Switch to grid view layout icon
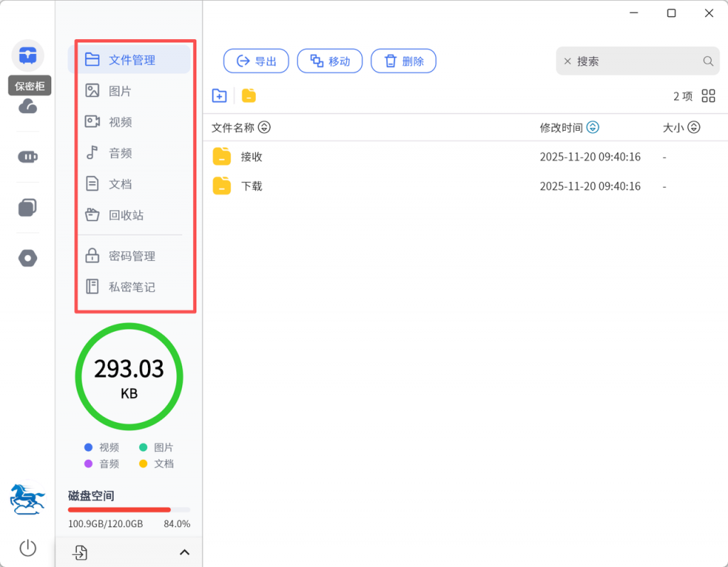The image size is (728, 567). click(x=708, y=96)
